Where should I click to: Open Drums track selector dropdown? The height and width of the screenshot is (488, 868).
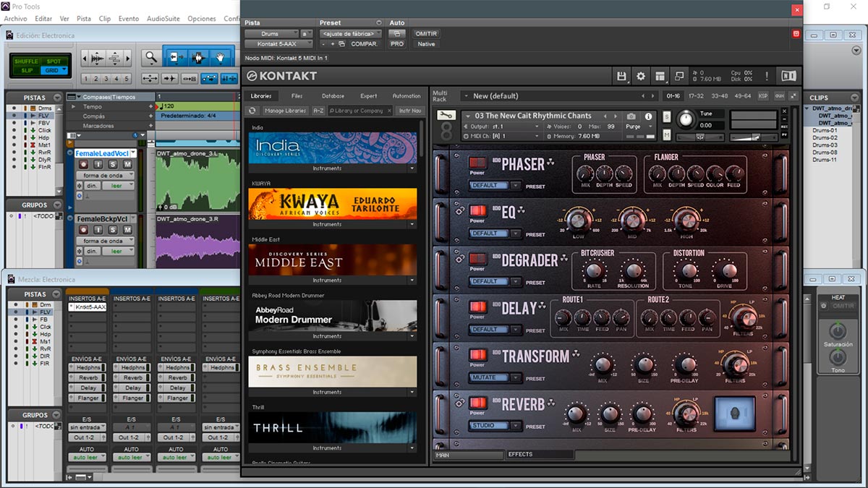coord(271,33)
